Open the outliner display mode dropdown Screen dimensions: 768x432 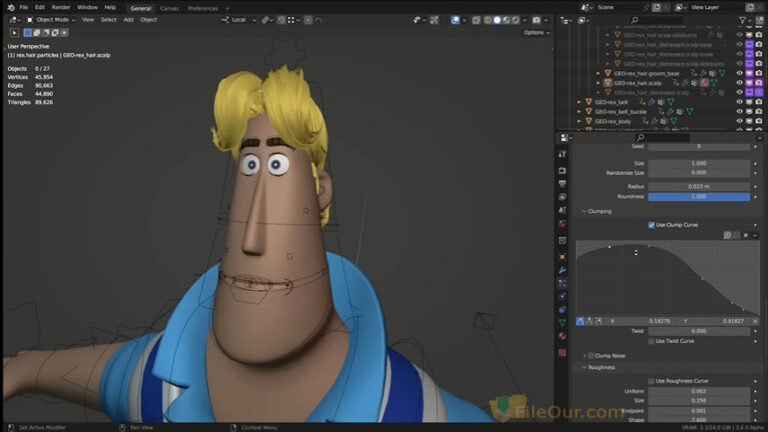[583, 21]
